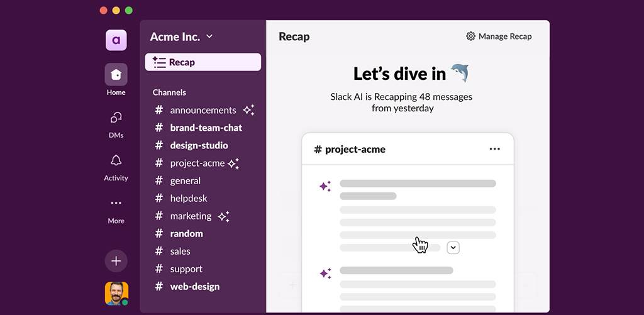
Task: Open the web-design channel
Action: 194,286
